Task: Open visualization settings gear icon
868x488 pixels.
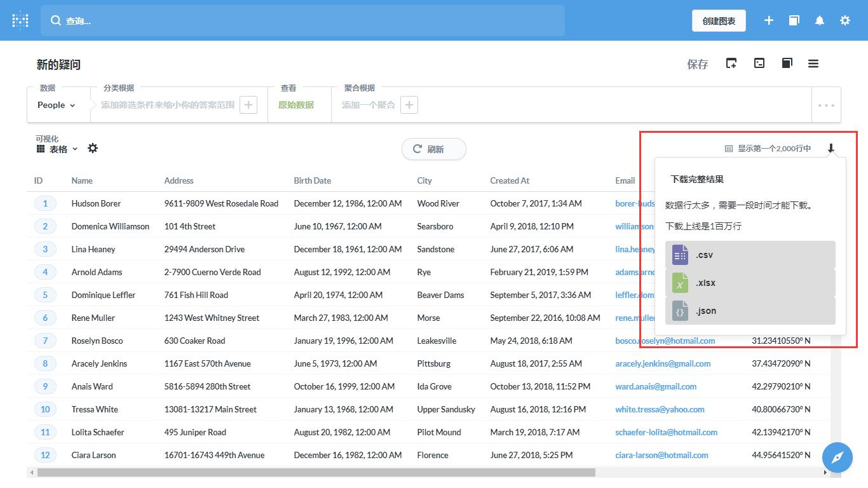Action: [93, 148]
